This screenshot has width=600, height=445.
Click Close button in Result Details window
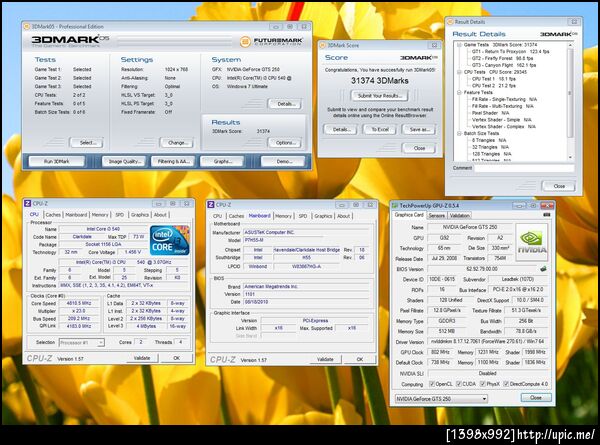(x=559, y=186)
